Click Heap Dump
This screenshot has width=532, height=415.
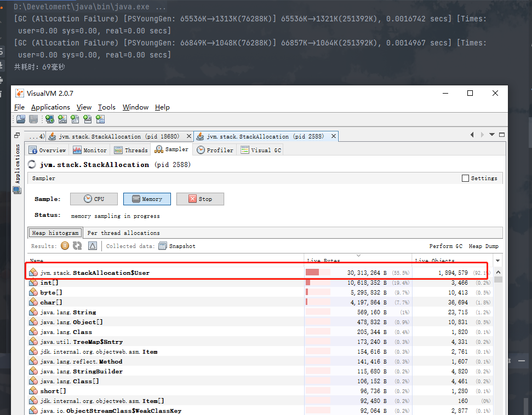483,246
